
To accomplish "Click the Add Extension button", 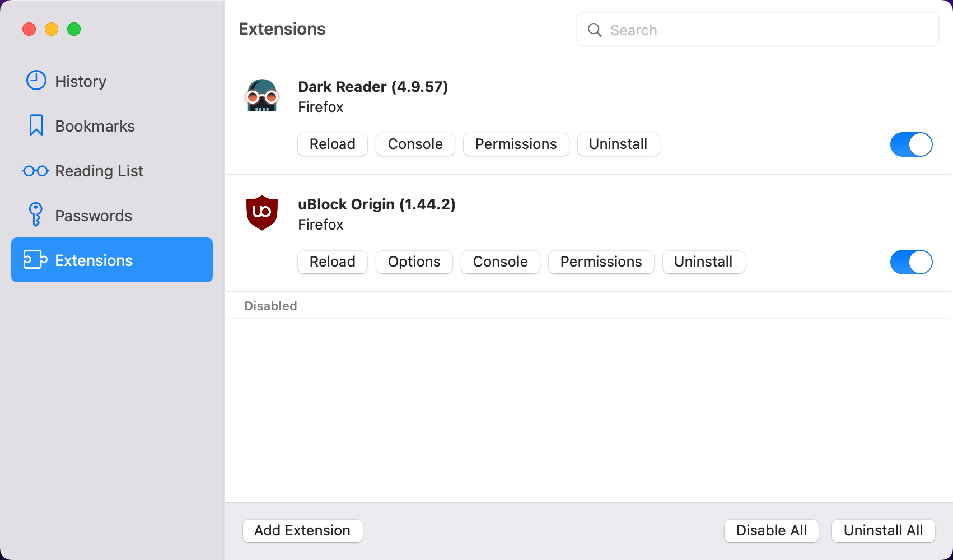I will click(302, 530).
